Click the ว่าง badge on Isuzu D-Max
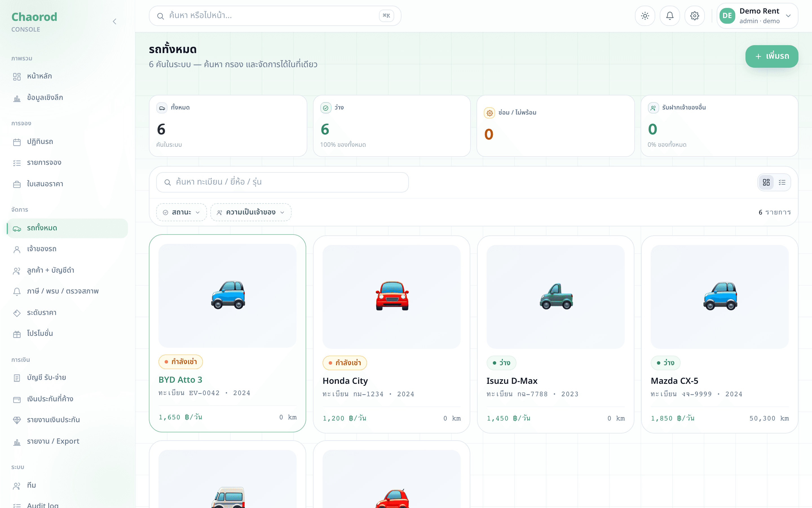 point(501,363)
